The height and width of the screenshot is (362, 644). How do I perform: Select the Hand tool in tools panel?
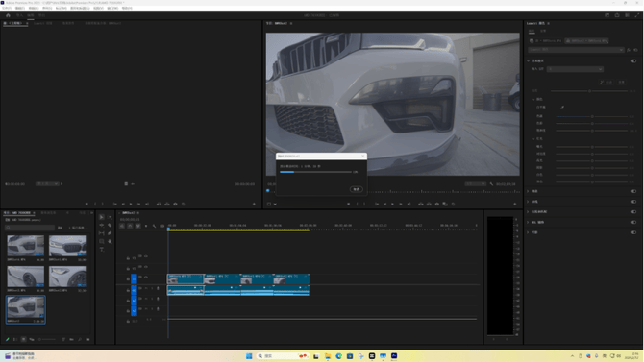tap(110, 241)
